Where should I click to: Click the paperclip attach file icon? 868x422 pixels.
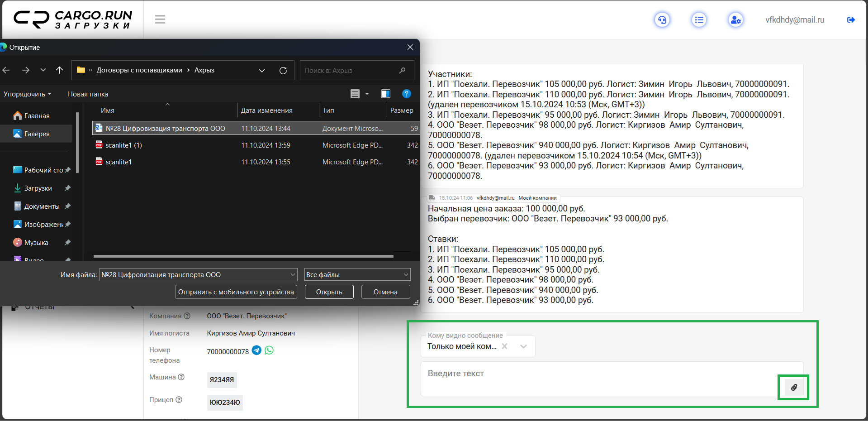pyautogui.click(x=794, y=388)
